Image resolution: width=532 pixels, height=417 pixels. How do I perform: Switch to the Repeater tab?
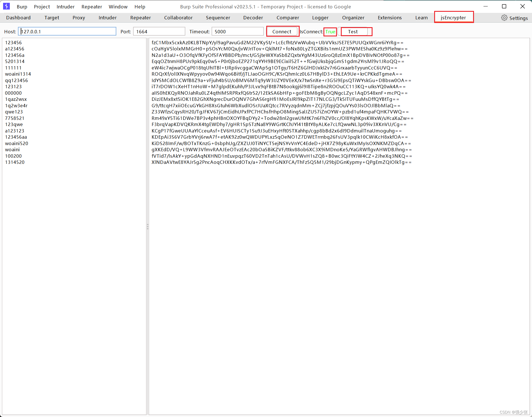click(x=140, y=18)
